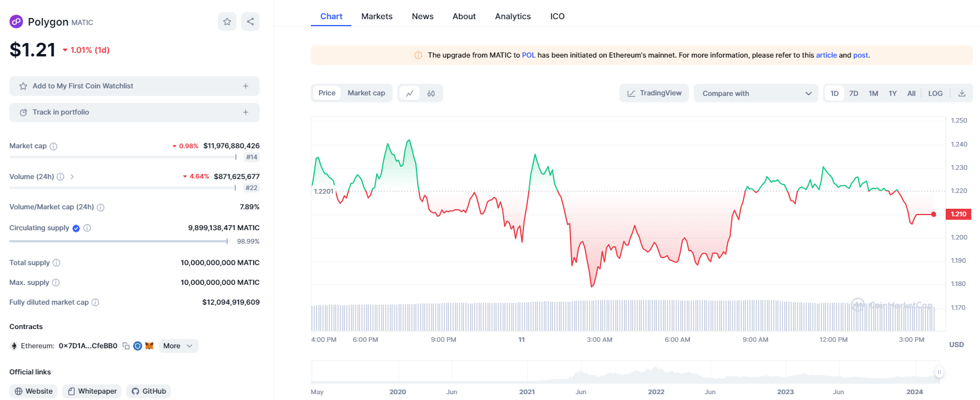Follow the POL link in notice
Screen dimensions: 980x400
[x=528, y=55]
